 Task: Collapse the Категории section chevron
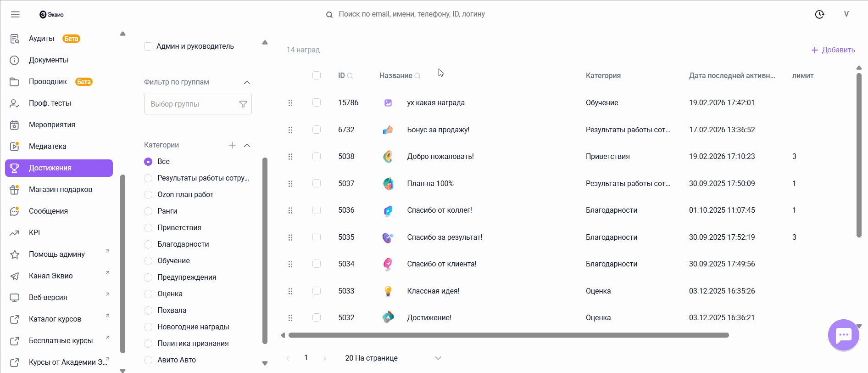247,145
